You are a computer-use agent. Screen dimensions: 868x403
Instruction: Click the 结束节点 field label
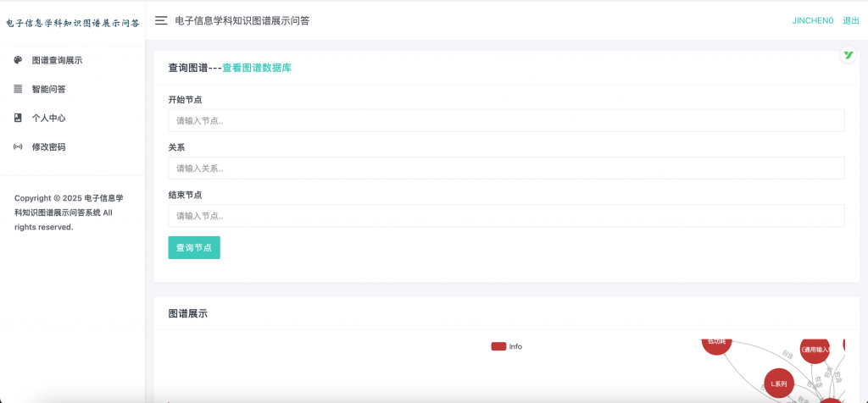185,195
